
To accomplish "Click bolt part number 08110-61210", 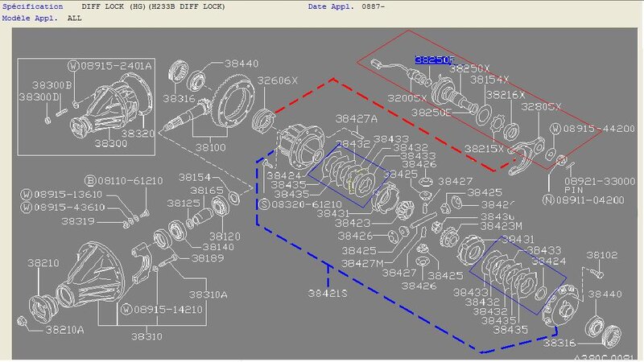I will tap(130, 180).
